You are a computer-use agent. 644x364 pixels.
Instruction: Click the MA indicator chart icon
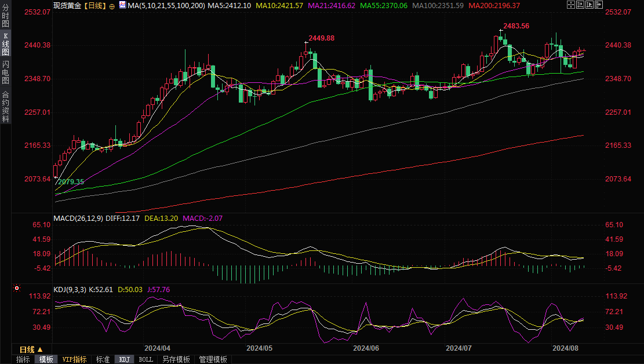[121, 5]
